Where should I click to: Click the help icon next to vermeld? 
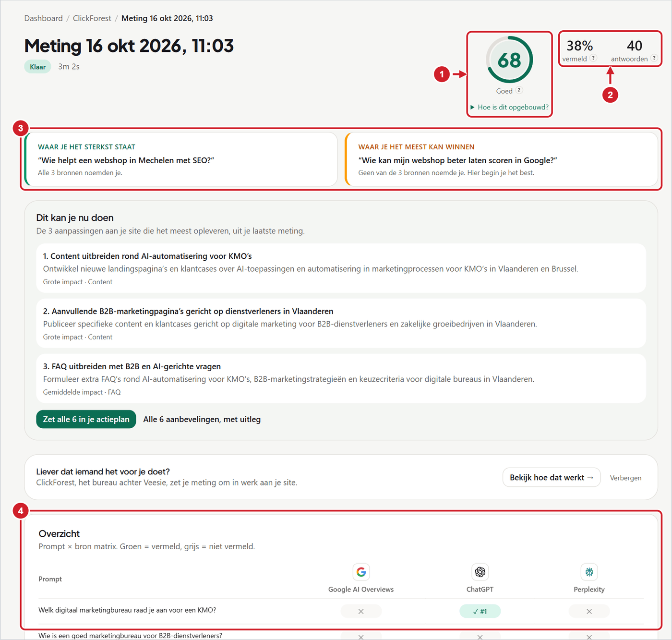(593, 58)
